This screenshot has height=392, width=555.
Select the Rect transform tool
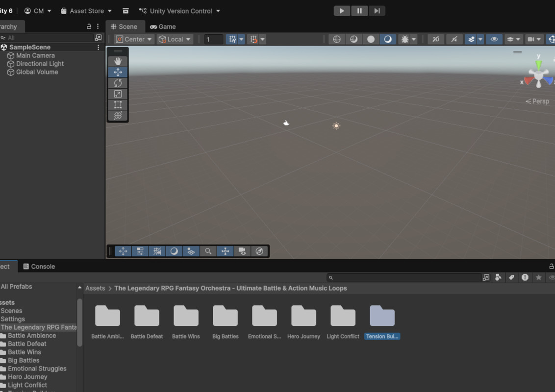point(118,104)
